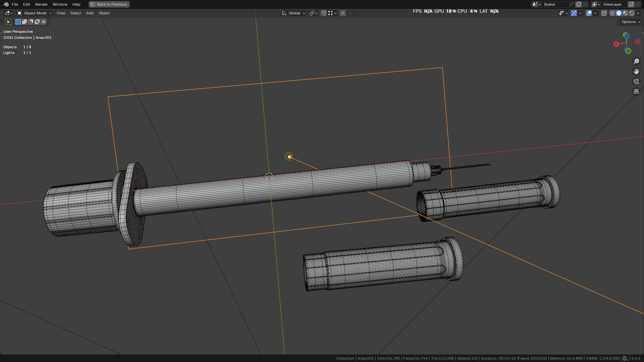This screenshot has width=644, height=362.
Task: Click the faded negative X gizmo handle
Action: [638, 42]
